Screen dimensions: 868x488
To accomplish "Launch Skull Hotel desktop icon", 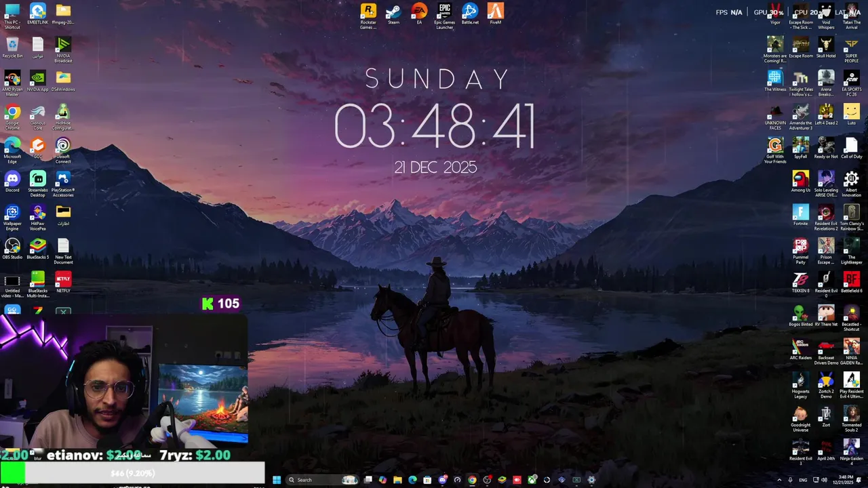I will pos(826,47).
